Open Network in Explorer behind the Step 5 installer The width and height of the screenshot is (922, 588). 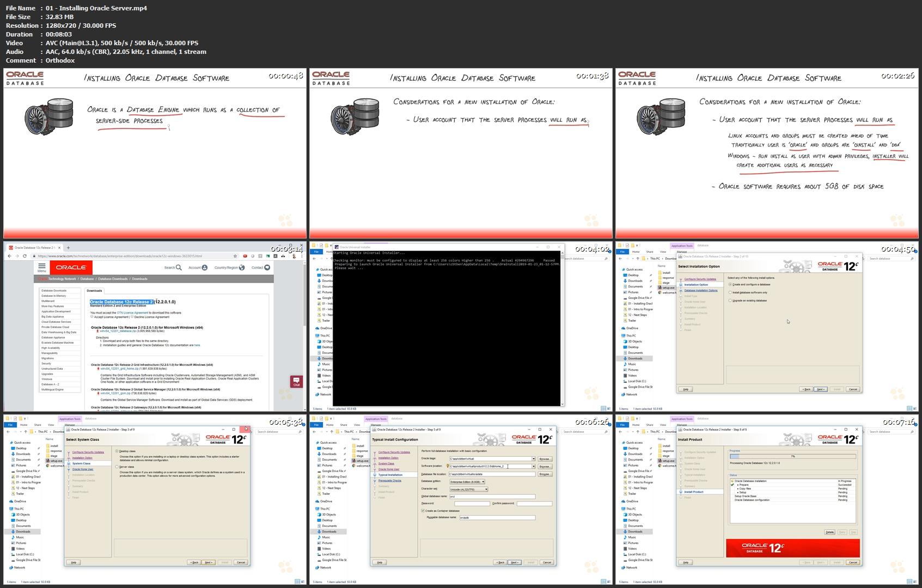click(x=323, y=567)
